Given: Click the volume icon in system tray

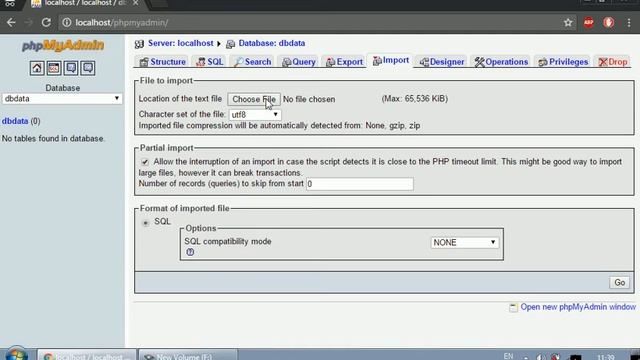Looking at the screenshot, I should pos(540,357).
